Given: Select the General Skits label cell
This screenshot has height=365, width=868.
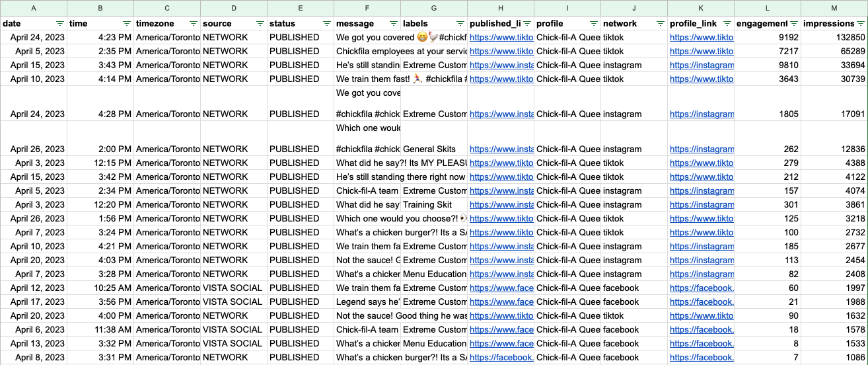Looking at the screenshot, I should point(433,149).
